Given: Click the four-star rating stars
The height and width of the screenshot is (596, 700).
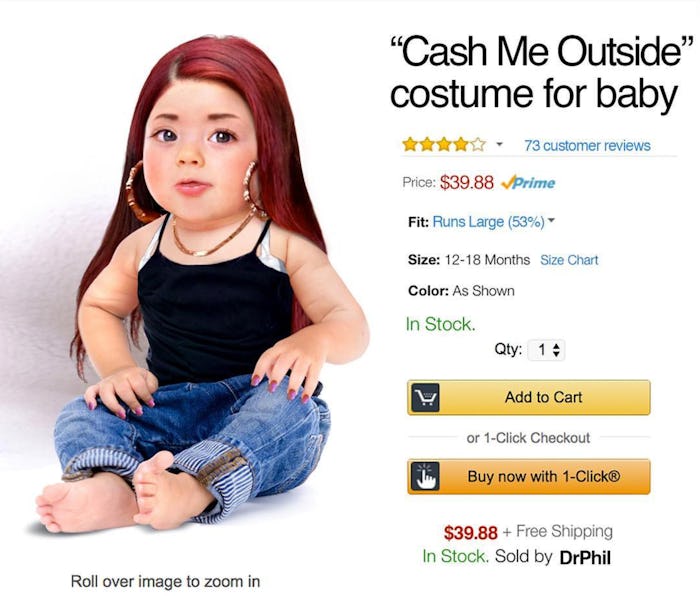Looking at the screenshot, I should [444, 145].
